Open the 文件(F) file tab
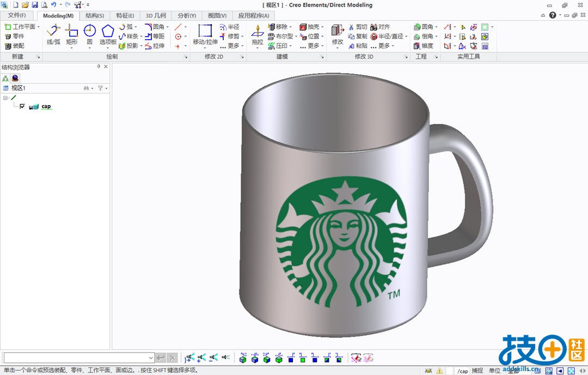 coord(17,15)
